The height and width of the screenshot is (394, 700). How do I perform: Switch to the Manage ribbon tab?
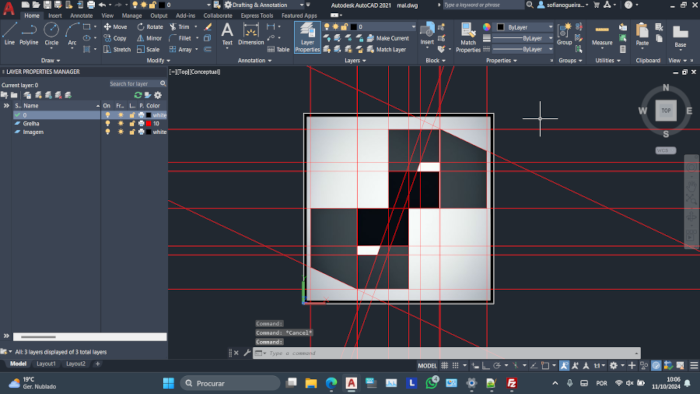pyautogui.click(x=132, y=16)
